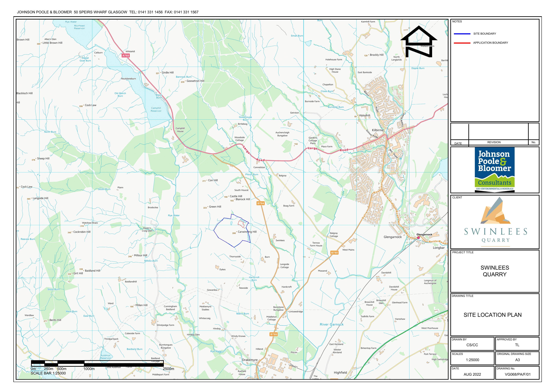Click the Camphill Reservoir label
Screen dimensions: 555x392
[x=156, y=109]
